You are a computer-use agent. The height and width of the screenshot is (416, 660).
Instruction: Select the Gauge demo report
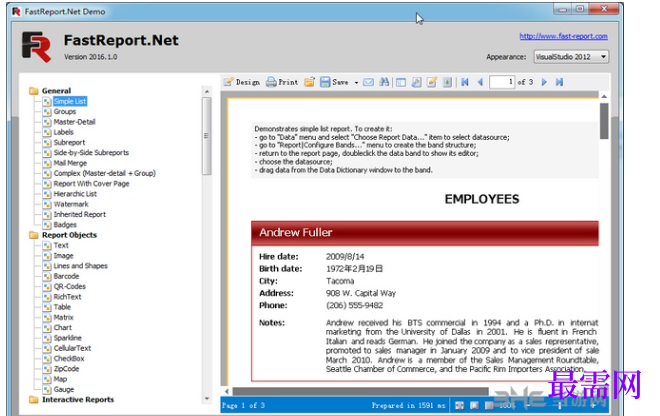64,389
